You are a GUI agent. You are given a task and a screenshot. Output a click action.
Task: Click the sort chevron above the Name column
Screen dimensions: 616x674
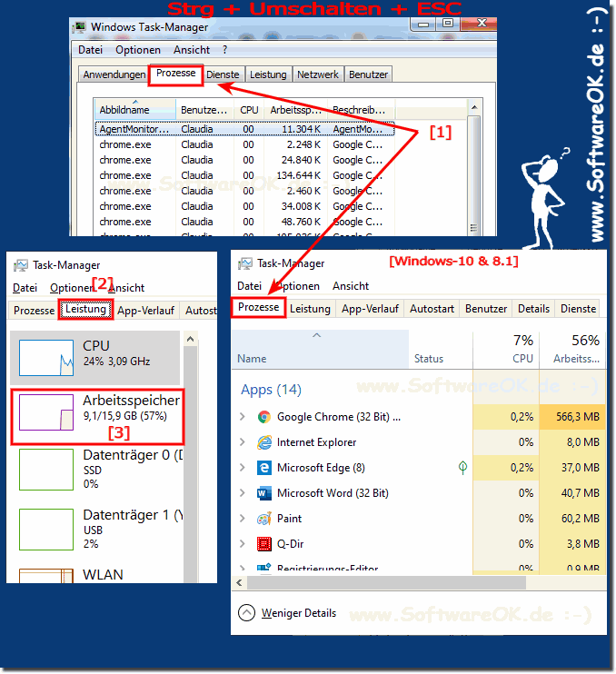coord(316,335)
